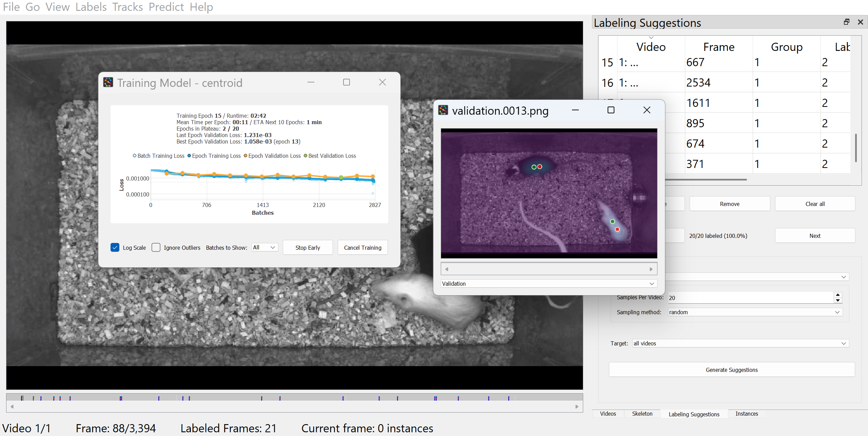868x436 pixels.
Task: Open the Predict menu
Action: click(166, 7)
